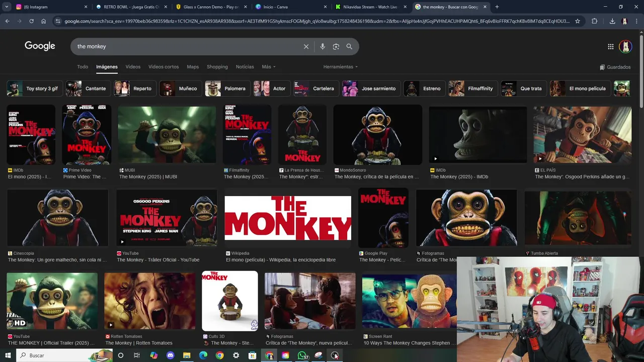Expand the Herramientas tools dropdown

341,67
